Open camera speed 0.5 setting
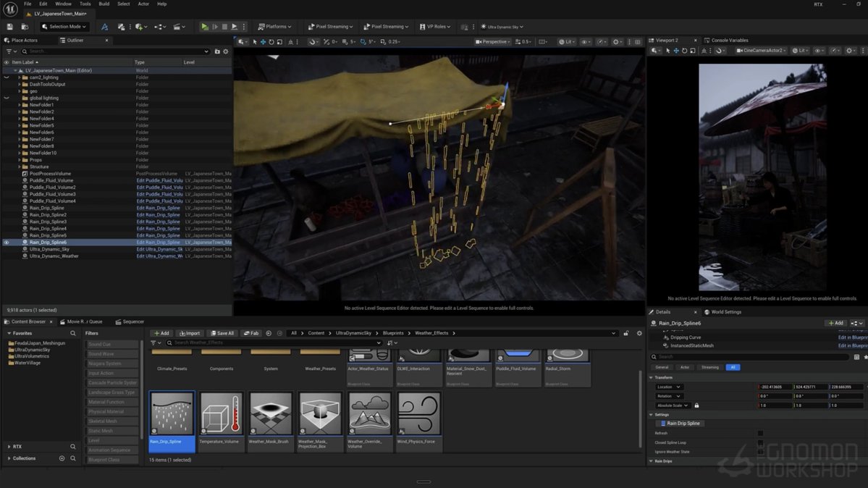This screenshot has height=488, width=868. (523, 41)
